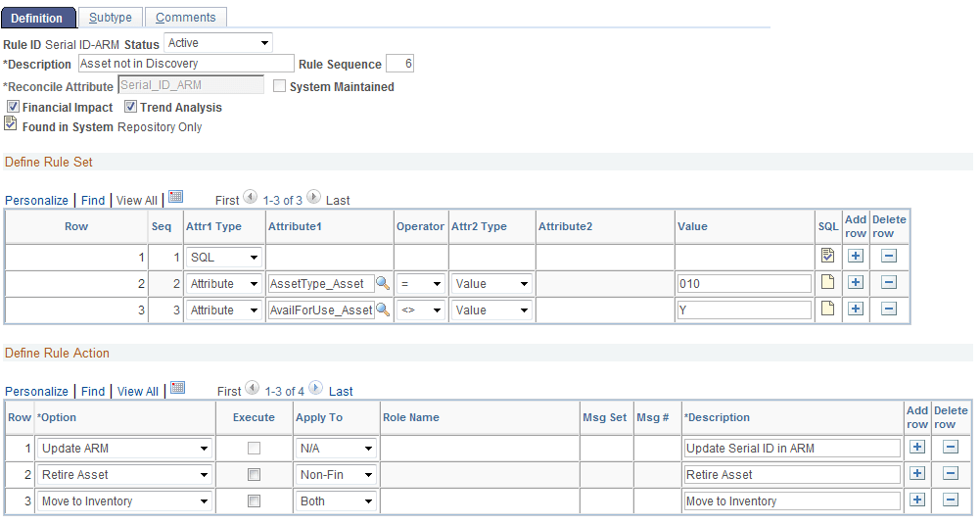
Task: Open Option dropdown showing Retire Asset
Action: [124, 475]
